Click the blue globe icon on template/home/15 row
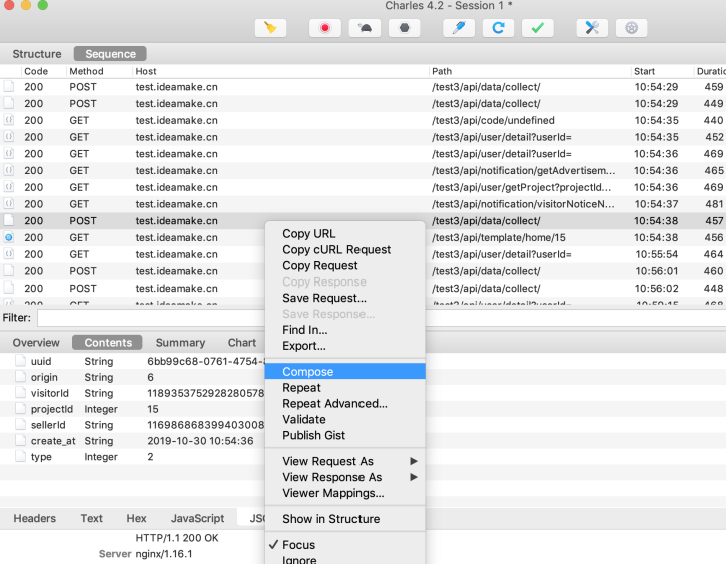The image size is (728, 564). [x=9, y=237]
